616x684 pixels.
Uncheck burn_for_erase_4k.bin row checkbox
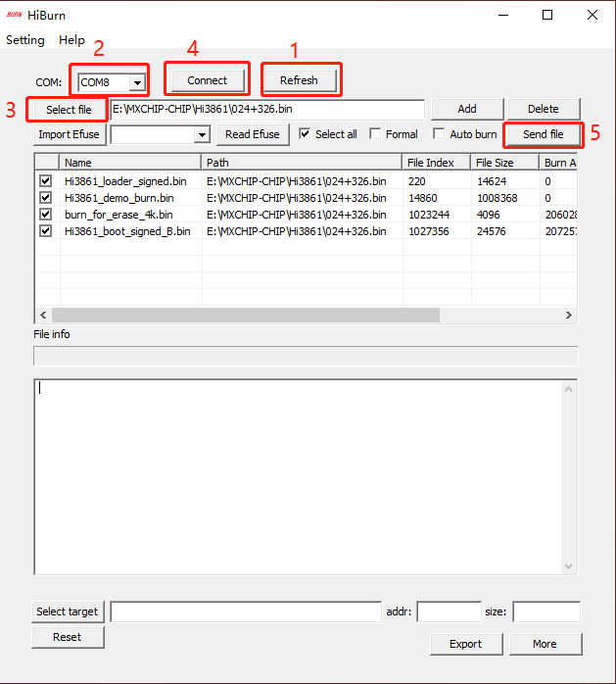tap(46, 215)
